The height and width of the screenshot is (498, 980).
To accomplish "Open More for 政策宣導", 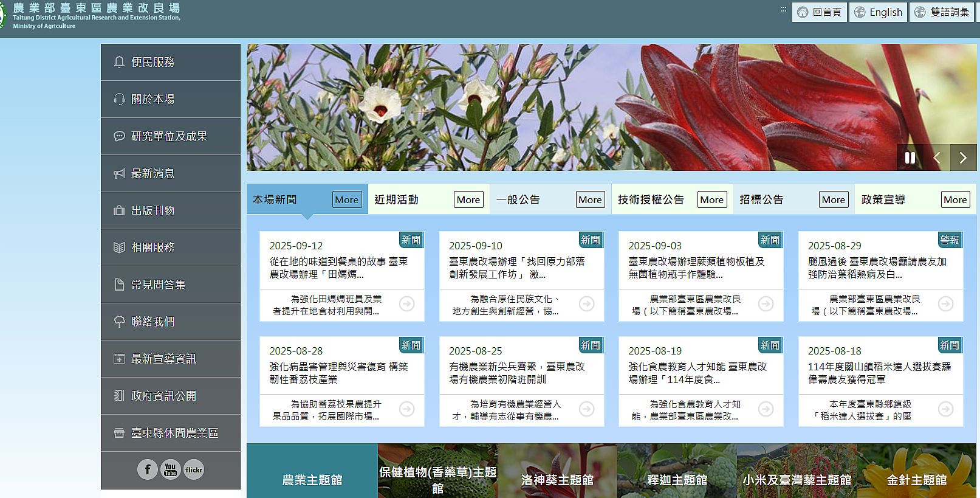I will coord(954,199).
